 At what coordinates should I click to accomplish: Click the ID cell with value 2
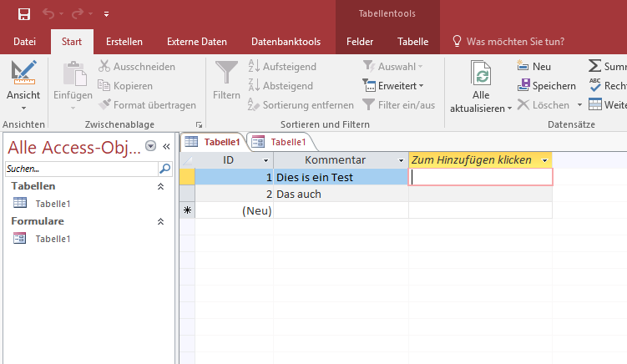coord(235,194)
